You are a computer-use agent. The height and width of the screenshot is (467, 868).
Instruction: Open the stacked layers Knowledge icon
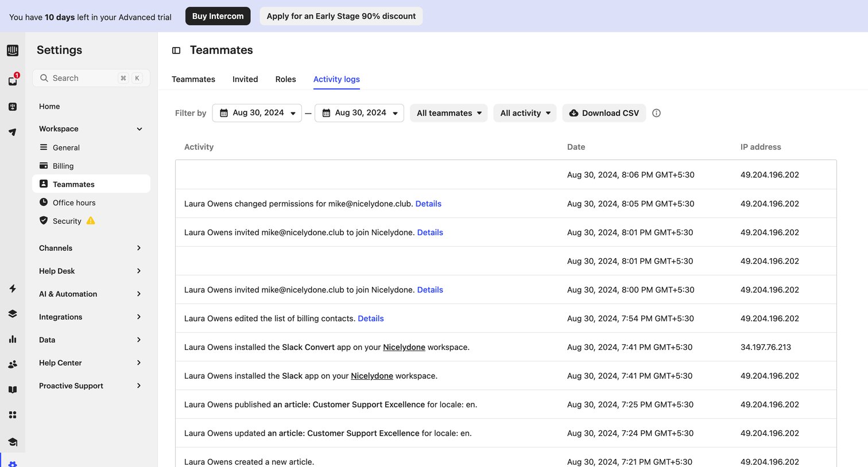[x=13, y=314]
